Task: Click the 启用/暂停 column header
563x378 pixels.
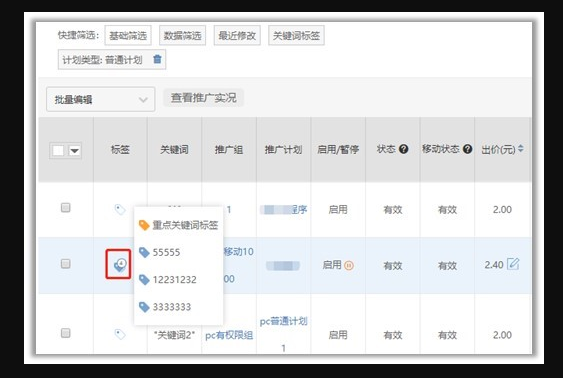Action: (x=338, y=149)
